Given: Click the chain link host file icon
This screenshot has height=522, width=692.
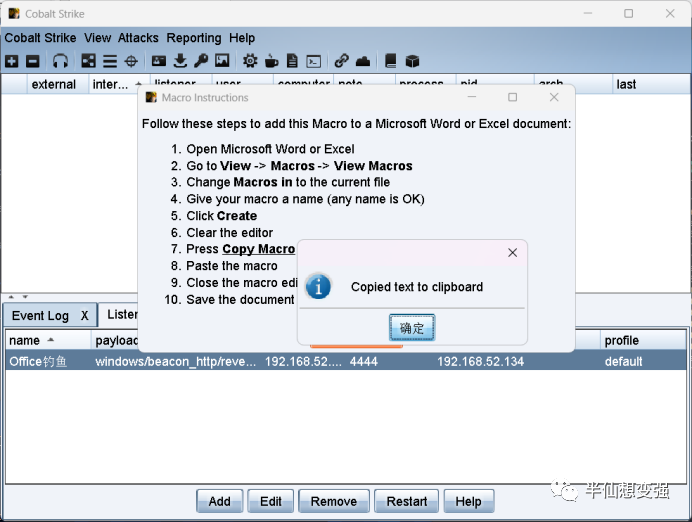Looking at the screenshot, I should click(342, 61).
